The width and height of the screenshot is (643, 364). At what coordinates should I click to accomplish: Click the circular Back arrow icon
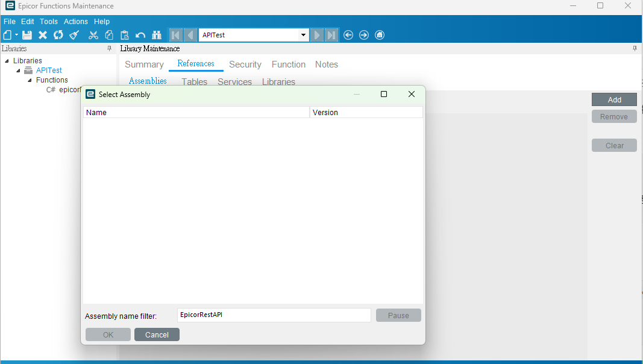[348, 35]
